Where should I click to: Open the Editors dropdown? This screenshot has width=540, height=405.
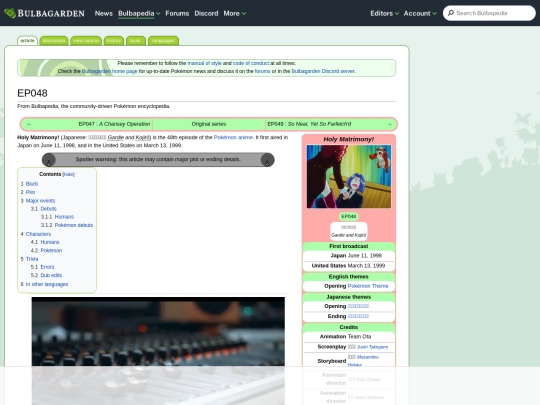384,13
